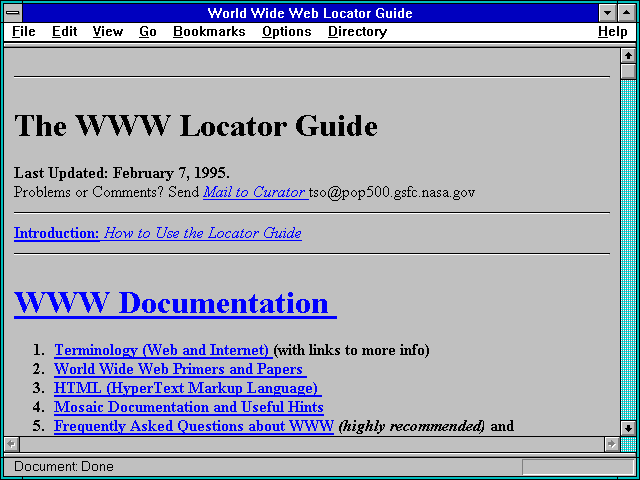Click the vertical scrollbar track below thumb
The image size is (640, 480).
(628, 250)
